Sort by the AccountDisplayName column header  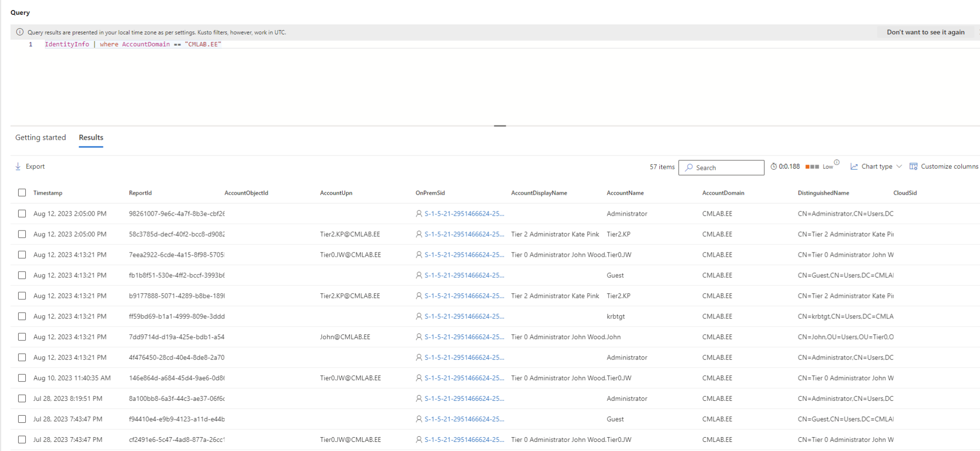[539, 193]
